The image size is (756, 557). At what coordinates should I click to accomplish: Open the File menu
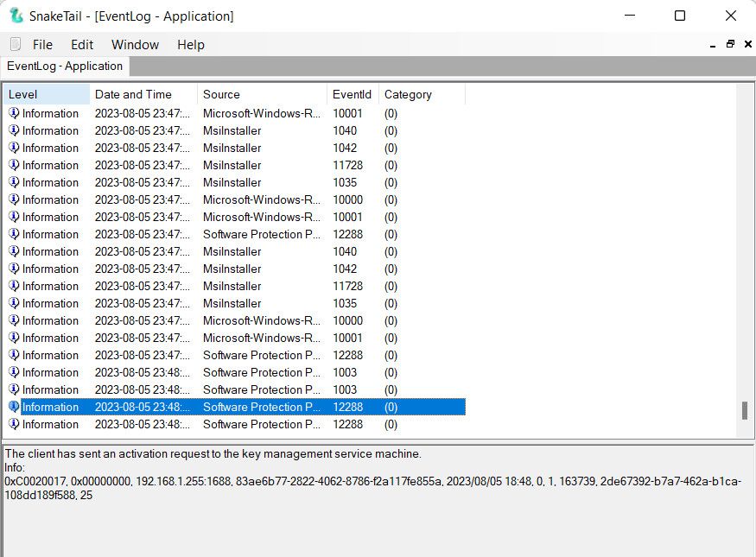42,45
